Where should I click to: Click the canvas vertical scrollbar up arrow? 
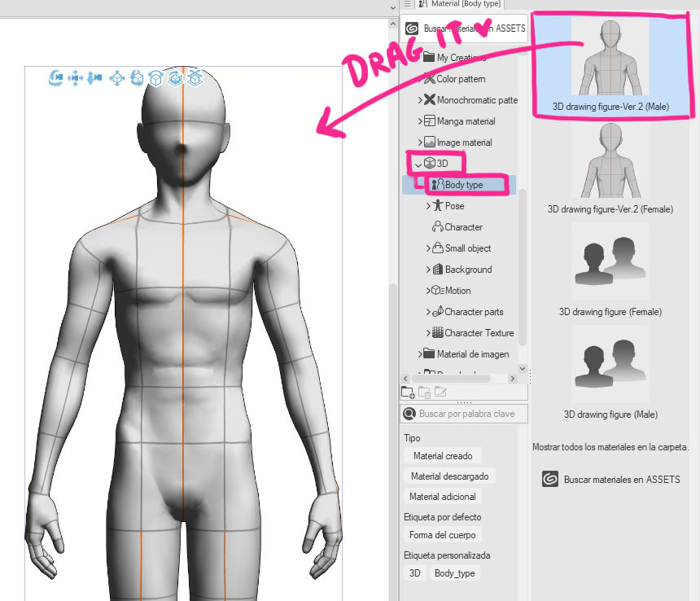coord(393,24)
